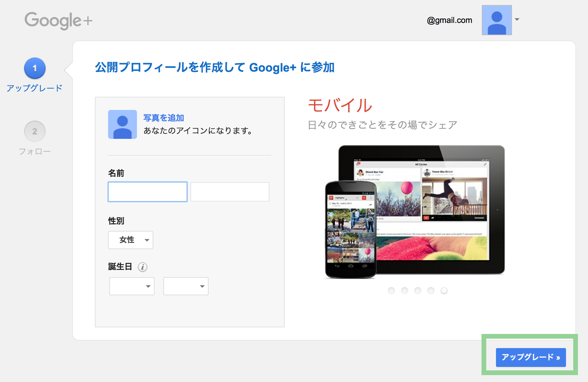Screen dimensions: 588x382
Task: Open the 性別 dropdown showing 女性
Action: 131,240
